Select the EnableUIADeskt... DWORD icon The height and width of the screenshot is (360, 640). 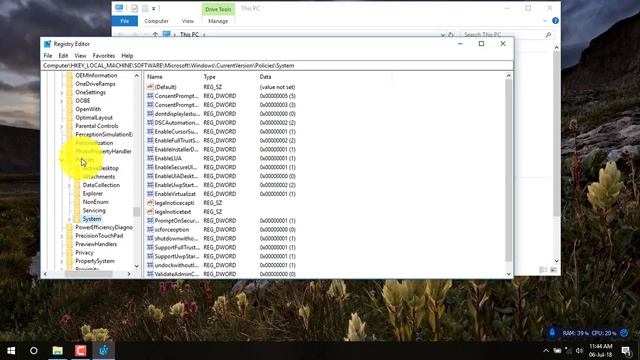tap(150, 176)
